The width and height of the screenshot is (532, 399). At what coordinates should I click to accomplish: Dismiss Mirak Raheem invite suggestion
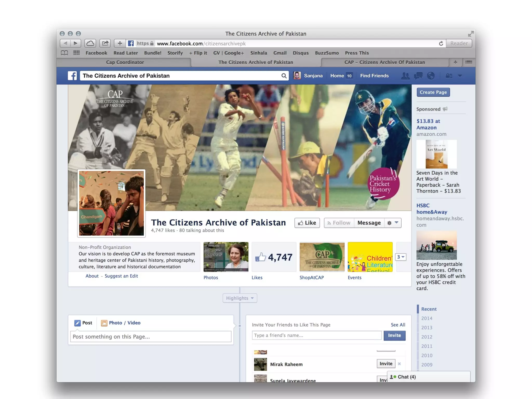(x=399, y=364)
